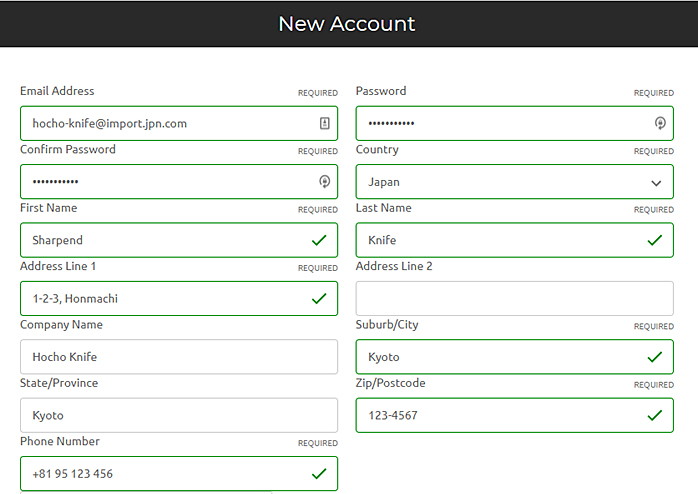Screen dimensions: 698x494
Task: Click the First Name field containing Sharpend
Action: pyautogui.click(x=160, y=241)
